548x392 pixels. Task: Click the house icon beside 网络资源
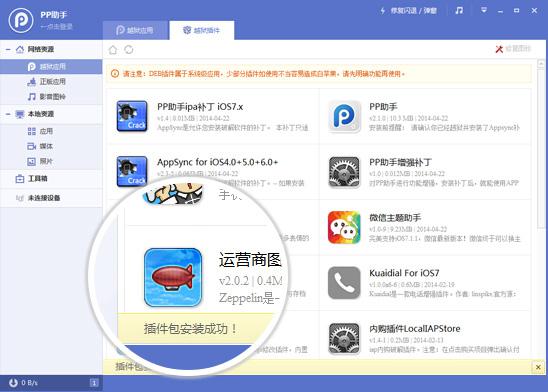tap(20, 49)
